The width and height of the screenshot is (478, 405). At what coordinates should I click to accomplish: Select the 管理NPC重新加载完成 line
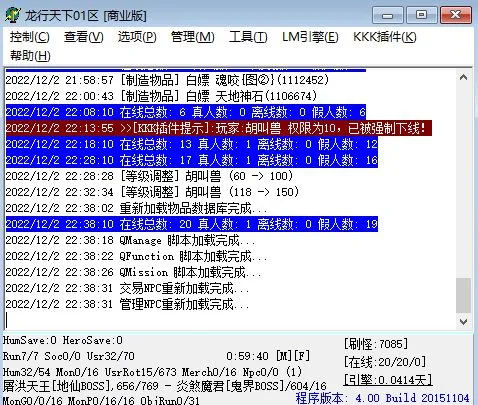(x=127, y=304)
